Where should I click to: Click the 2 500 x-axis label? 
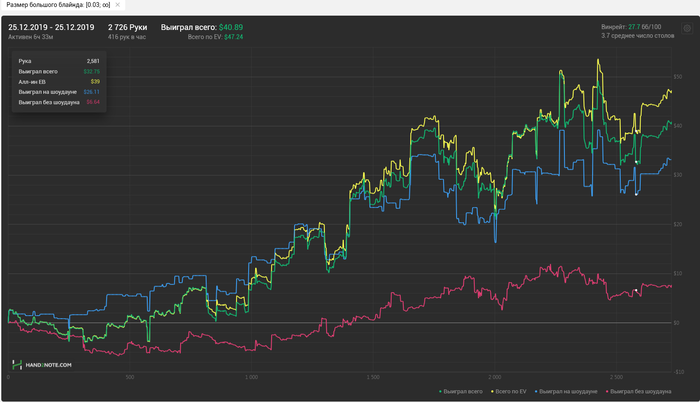click(x=616, y=377)
